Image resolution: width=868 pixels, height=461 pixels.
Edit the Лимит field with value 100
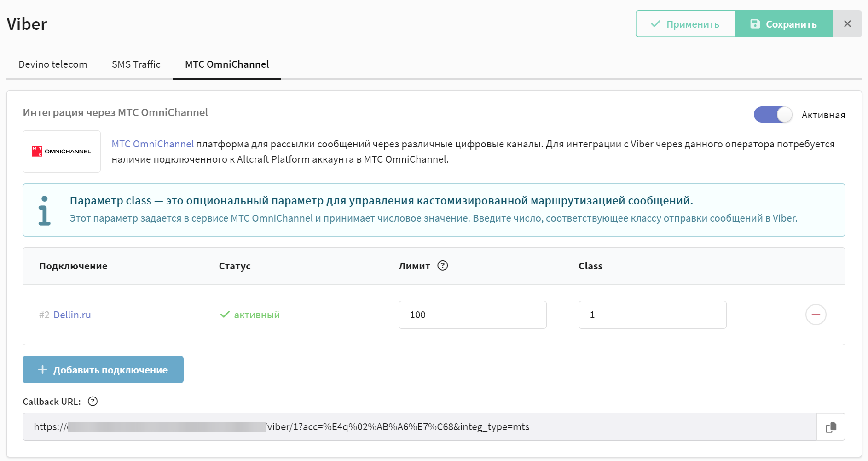pyautogui.click(x=473, y=315)
